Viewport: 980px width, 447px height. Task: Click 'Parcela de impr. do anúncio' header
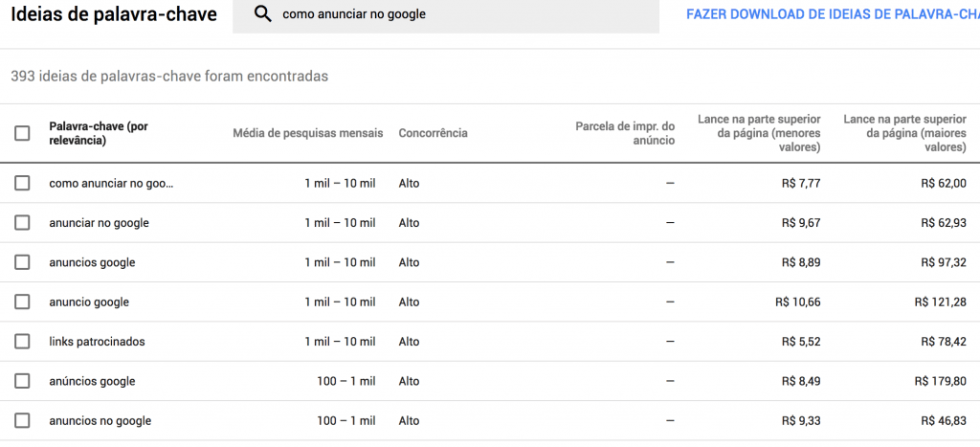pos(625,133)
